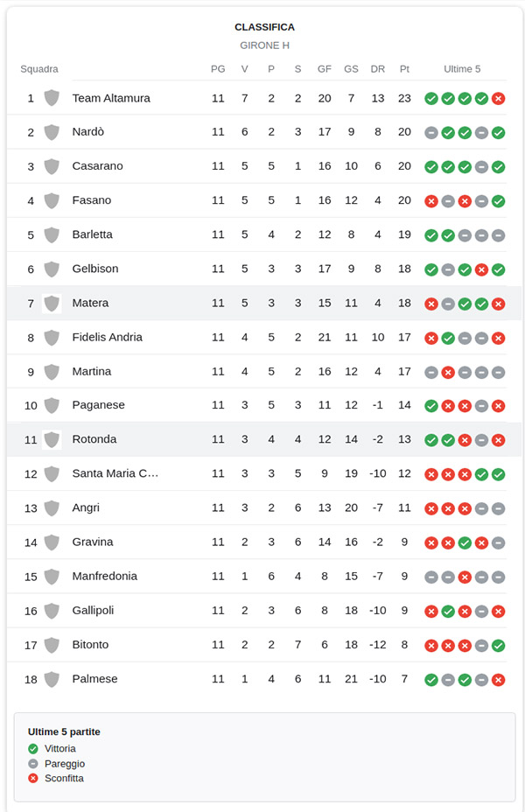The image size is (525, 812).
Task: Click green Vittoria legend icon
Action: pyautogui.click(x=33, y=748)
